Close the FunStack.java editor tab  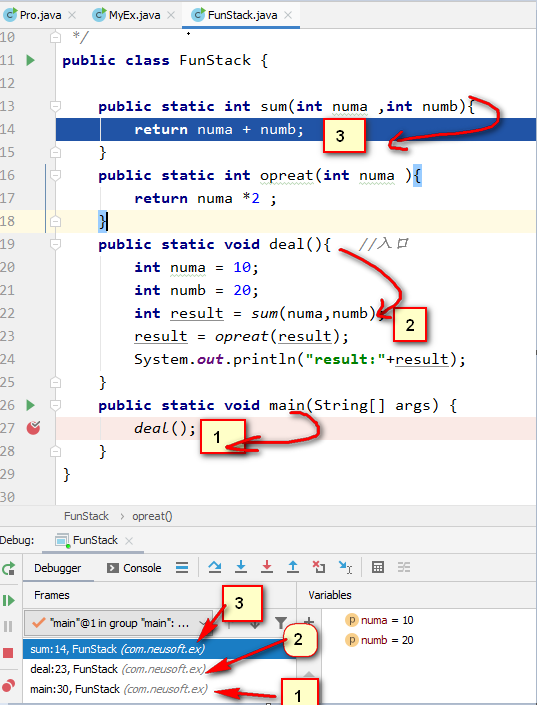pos(288,15)
